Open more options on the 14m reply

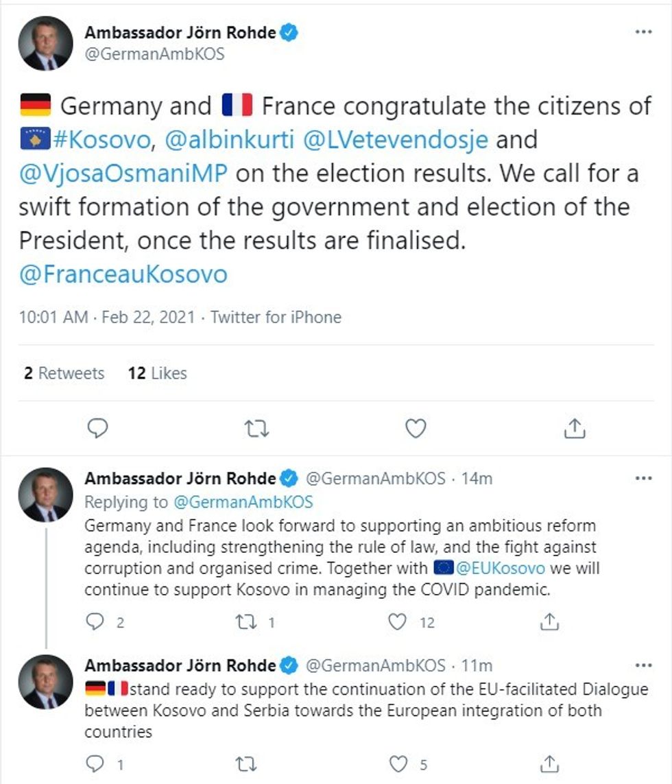pyautogui.click(x=643, y=478)
